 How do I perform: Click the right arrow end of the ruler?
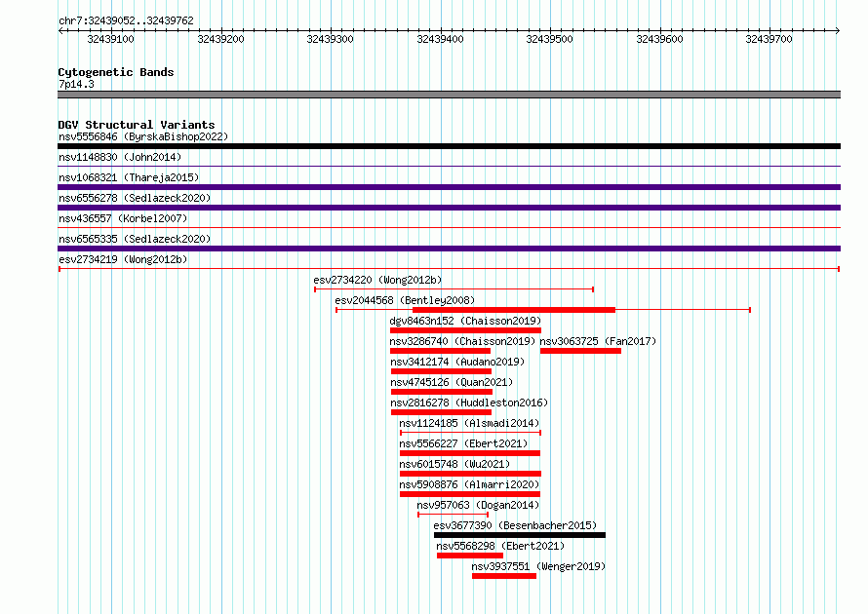838,31
